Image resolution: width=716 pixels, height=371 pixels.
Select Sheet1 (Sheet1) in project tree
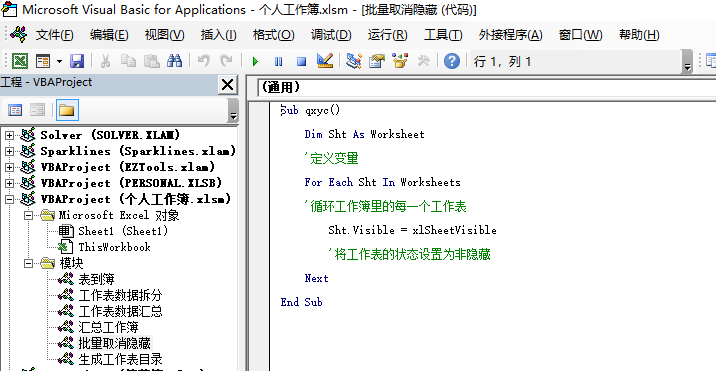click(123, 231)
